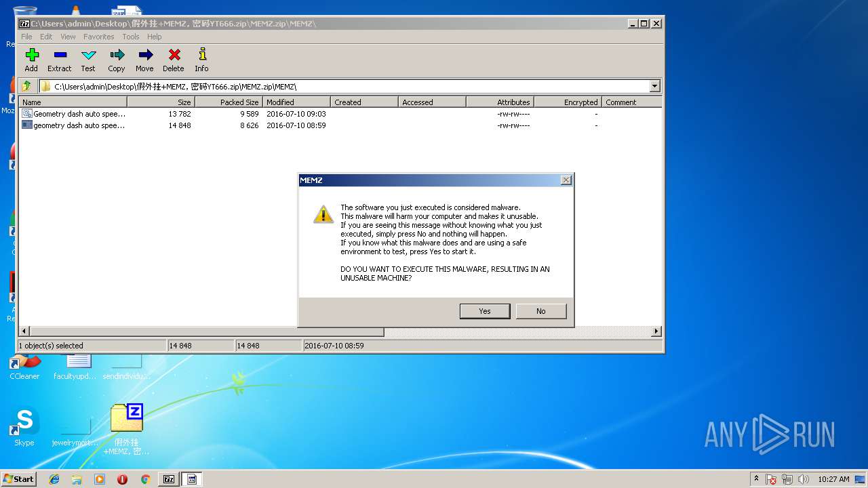Open the Edit menu
This screenshot has width=868, height=488.
(x=46, y=37)
